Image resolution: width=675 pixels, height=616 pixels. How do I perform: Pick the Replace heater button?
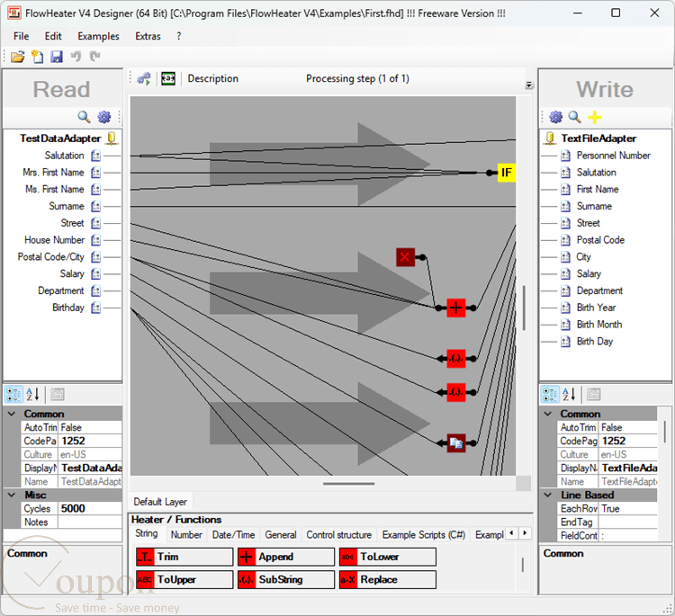pos(388,580)
